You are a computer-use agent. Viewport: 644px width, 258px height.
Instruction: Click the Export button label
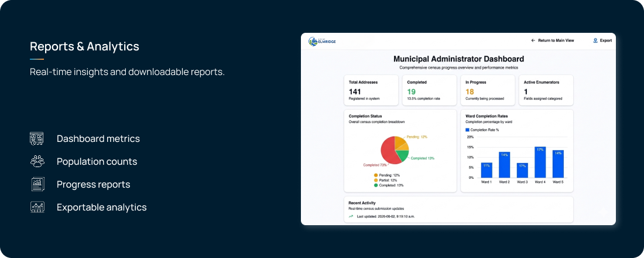[606, 40]
